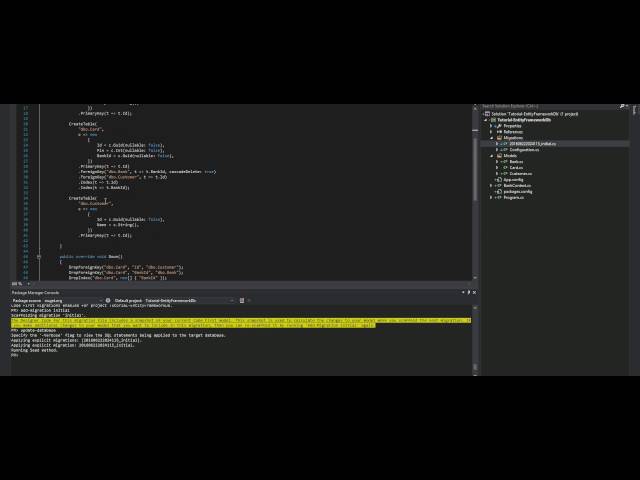Open the packages.config file

pos(518,191)
